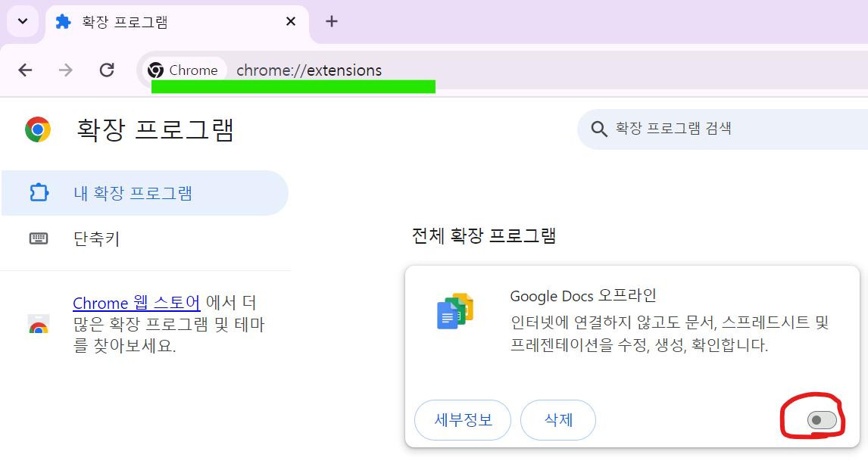The width and height of the screenshot is (868, 464).
Task: Open the tab search dropdown arrow
Action: pos(23,21)
